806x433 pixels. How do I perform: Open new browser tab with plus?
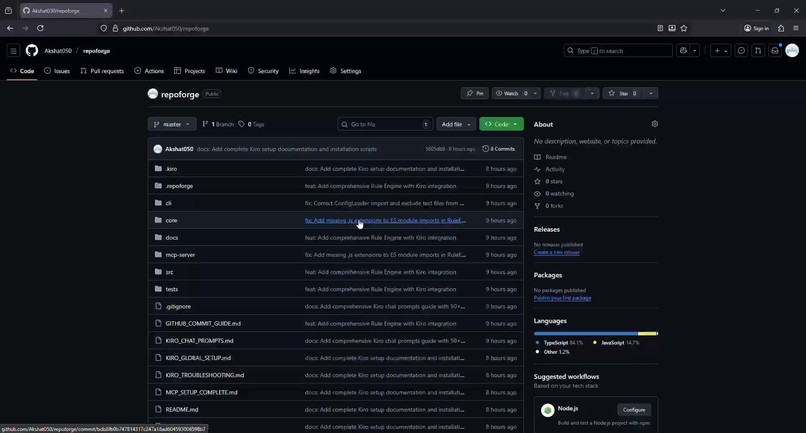tap(121, 10)
